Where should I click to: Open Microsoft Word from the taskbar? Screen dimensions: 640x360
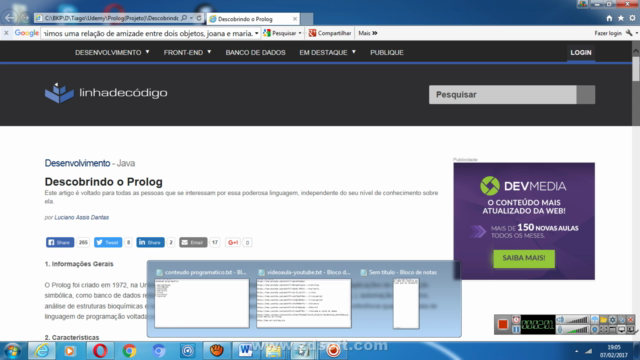click(x=245, y=351)
